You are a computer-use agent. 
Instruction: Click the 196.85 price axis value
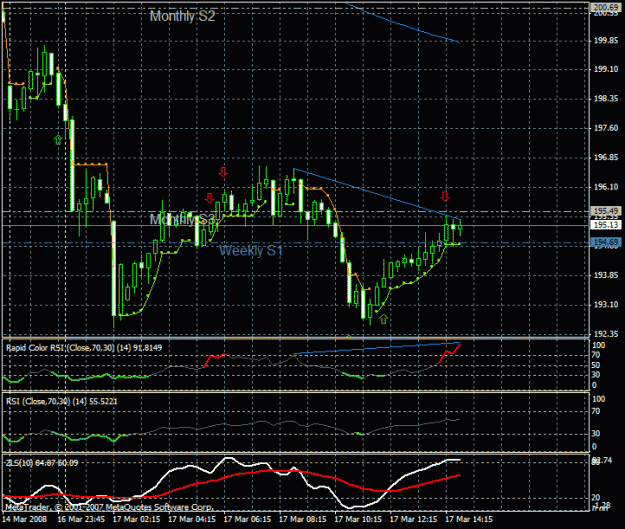(606, 157)
